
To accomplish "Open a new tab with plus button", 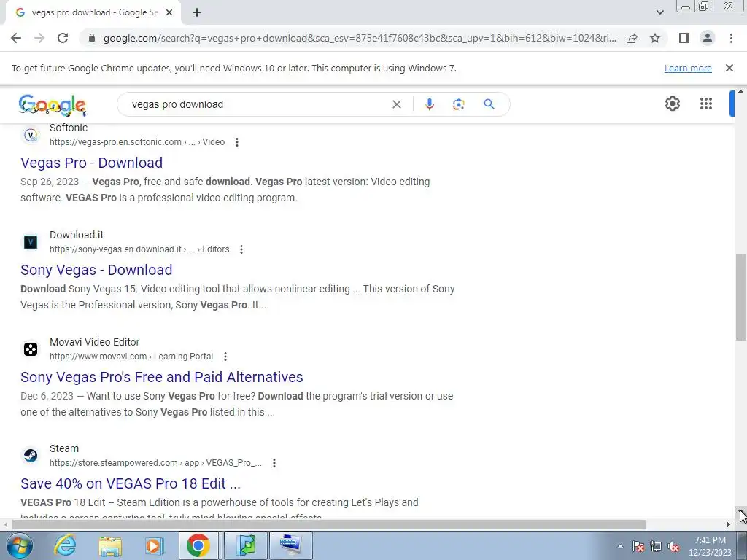I will coord(197,12).
